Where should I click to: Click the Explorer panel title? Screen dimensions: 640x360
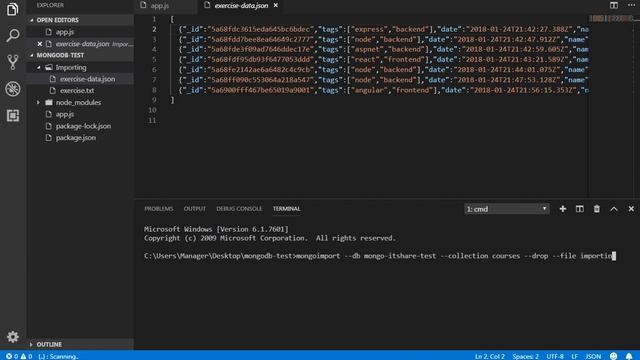click(x=50, y=5)
